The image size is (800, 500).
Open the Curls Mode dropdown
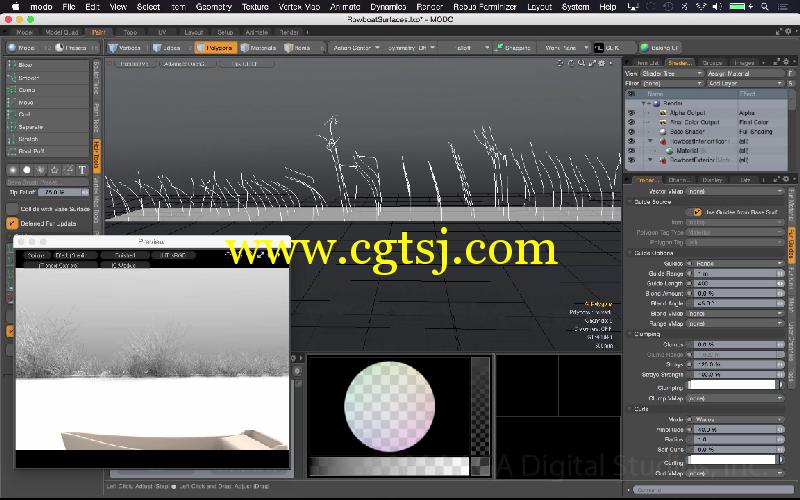[735, 419]
